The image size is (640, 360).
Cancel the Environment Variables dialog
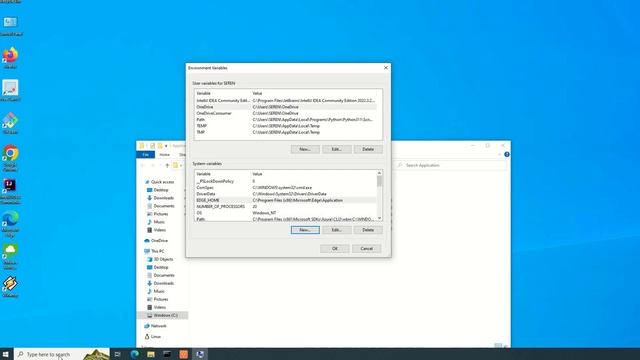click(x=366, y=249)
